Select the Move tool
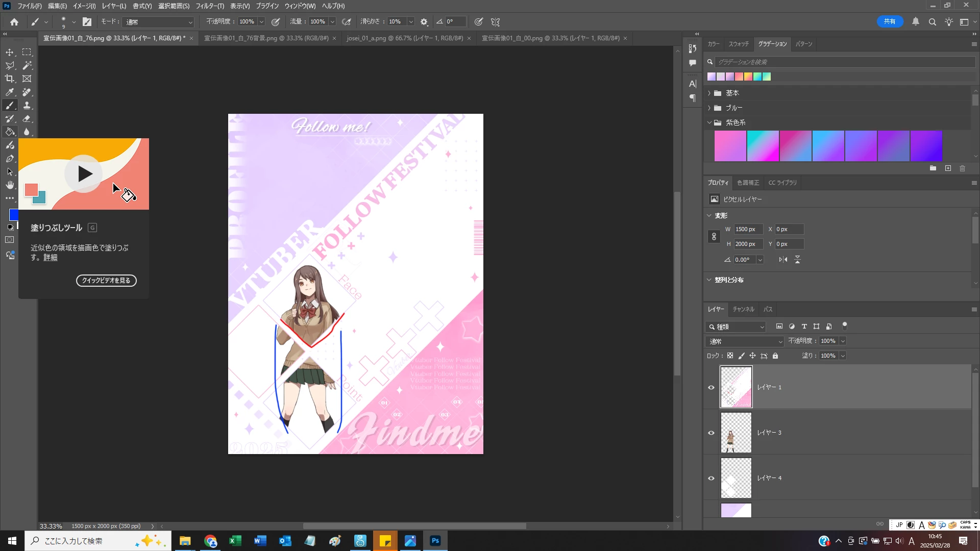The image size is (980, 551). click(x=10, y=53)
